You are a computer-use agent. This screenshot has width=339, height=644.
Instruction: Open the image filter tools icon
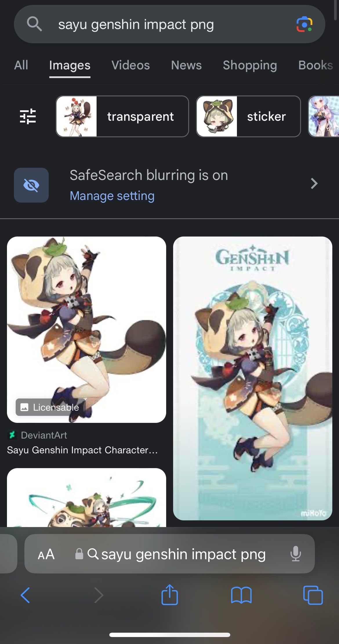tap(28, 116)
